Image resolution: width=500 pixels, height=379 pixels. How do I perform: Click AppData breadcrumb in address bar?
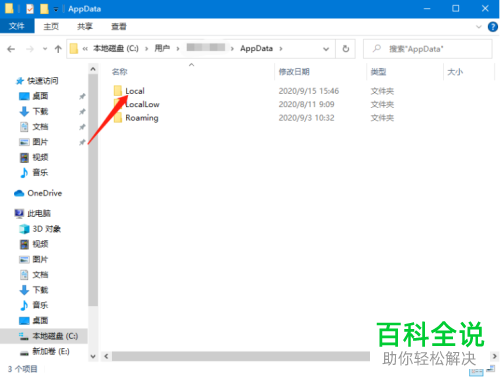coord(256,49)
